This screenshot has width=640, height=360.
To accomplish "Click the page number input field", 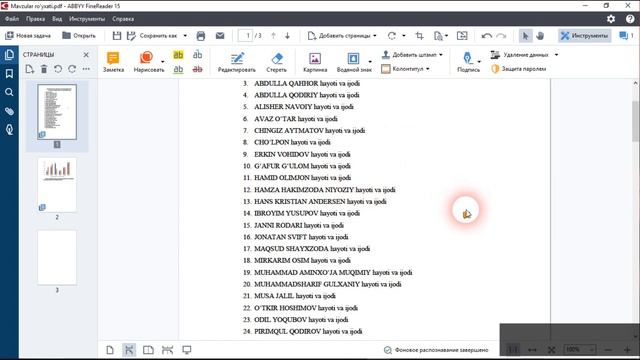I will (246, 36).
